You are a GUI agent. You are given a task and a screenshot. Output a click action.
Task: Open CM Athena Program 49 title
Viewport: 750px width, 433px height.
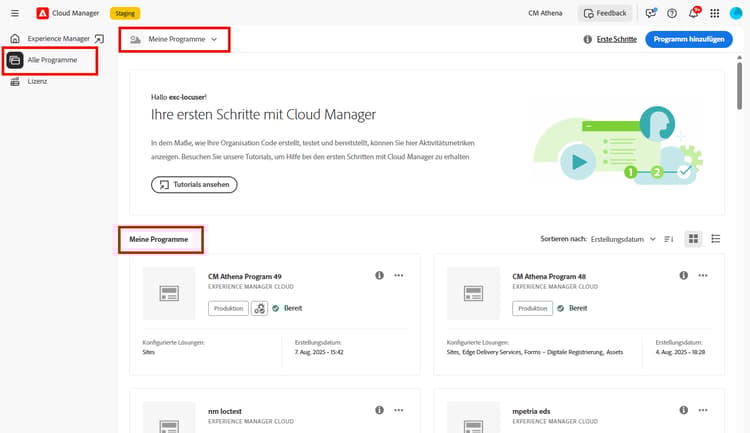coord(244,277)
